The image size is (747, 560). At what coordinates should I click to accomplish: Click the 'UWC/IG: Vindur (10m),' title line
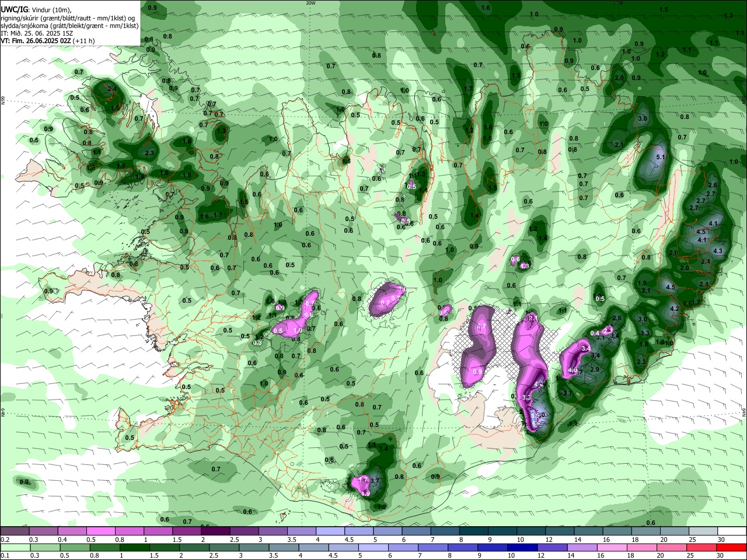[x=36, y=9]
